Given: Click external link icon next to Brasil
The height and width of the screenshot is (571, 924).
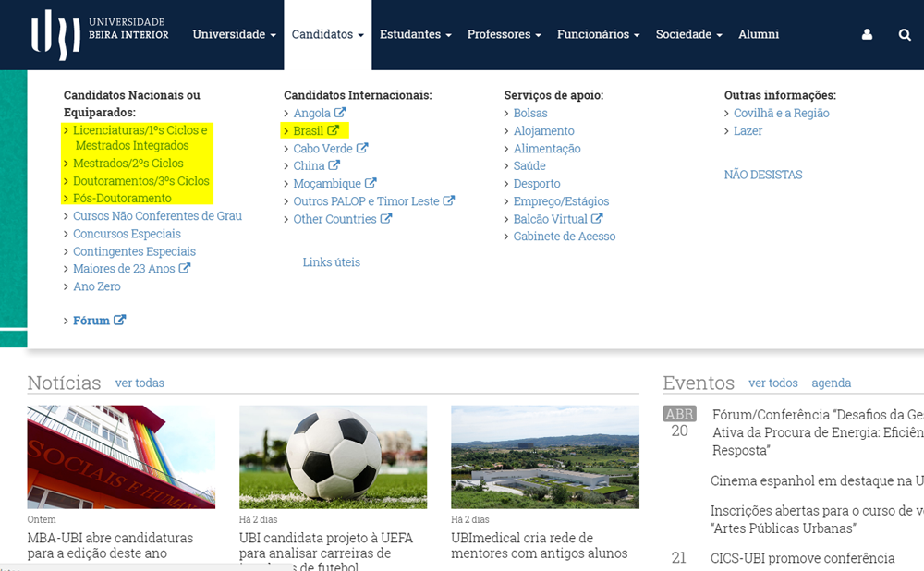Looking at the screenshot, I should tap(334, 130).
